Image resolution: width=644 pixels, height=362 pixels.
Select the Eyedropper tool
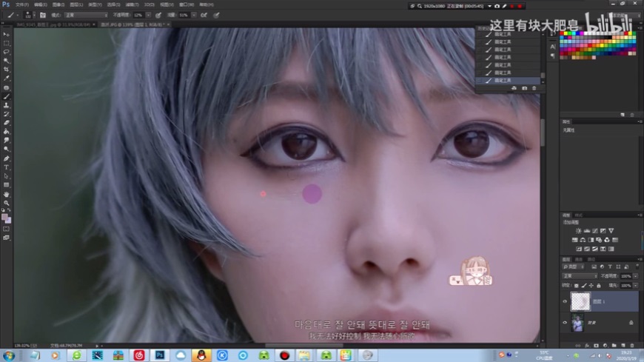coord(6,78)
